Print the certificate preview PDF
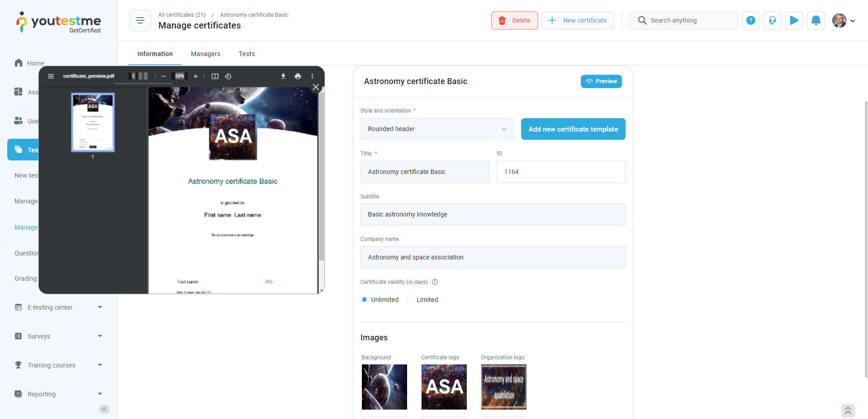Viewport: 868px width, 419px height. pos(298,76)
